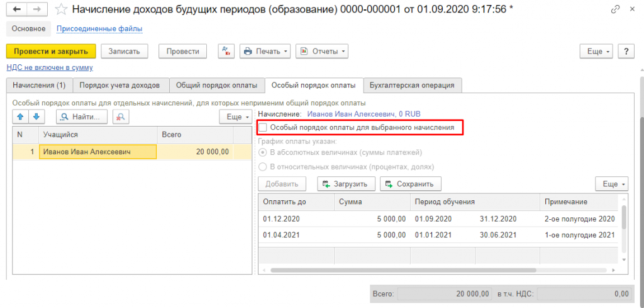Screen dimensions: 644x308
Task: Click the cancel search icon
Action: coord(119,117)
